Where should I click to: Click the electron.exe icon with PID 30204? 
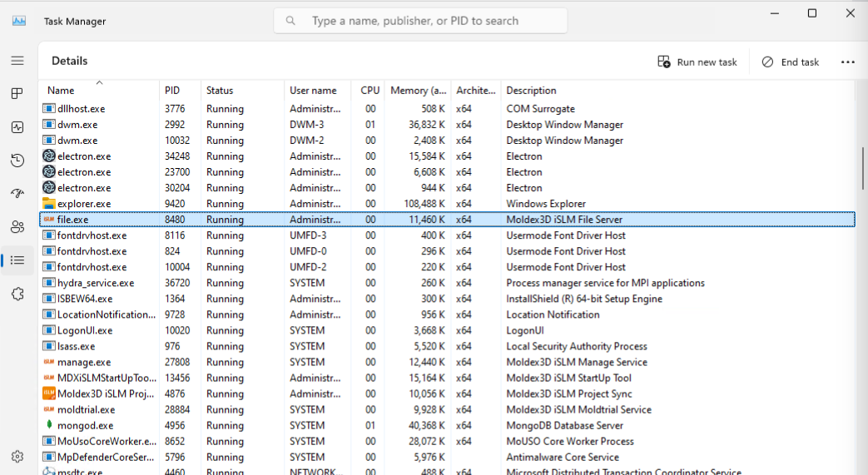click(x=49, y=188)
